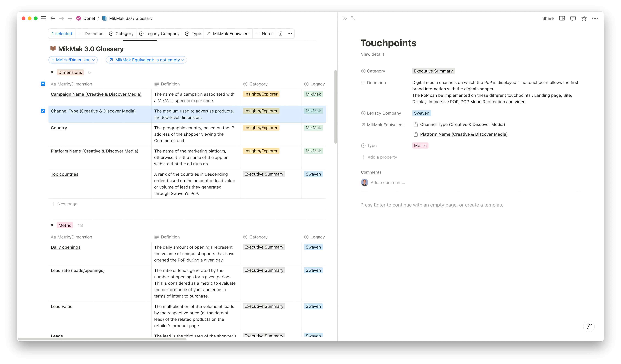Click the back navigation arrow
This screenshot has width=621, height=364.
click(53, 18)
